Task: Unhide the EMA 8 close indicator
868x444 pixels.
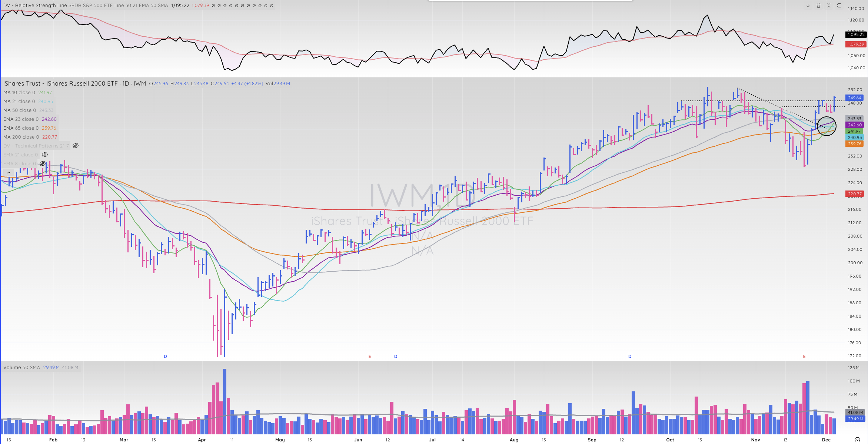Action: [x=43, y=163]
